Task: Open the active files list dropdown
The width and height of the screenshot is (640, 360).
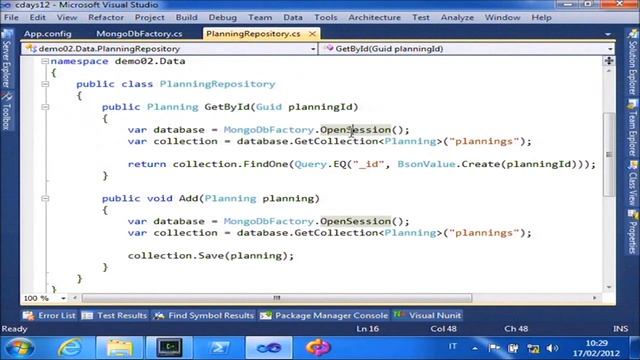Action: click(x=608, y=34)
